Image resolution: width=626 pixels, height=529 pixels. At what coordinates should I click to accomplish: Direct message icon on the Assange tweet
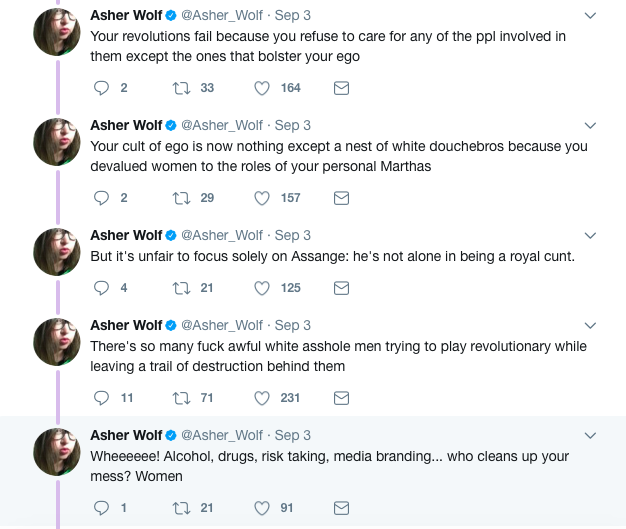(x=341, y=288)
